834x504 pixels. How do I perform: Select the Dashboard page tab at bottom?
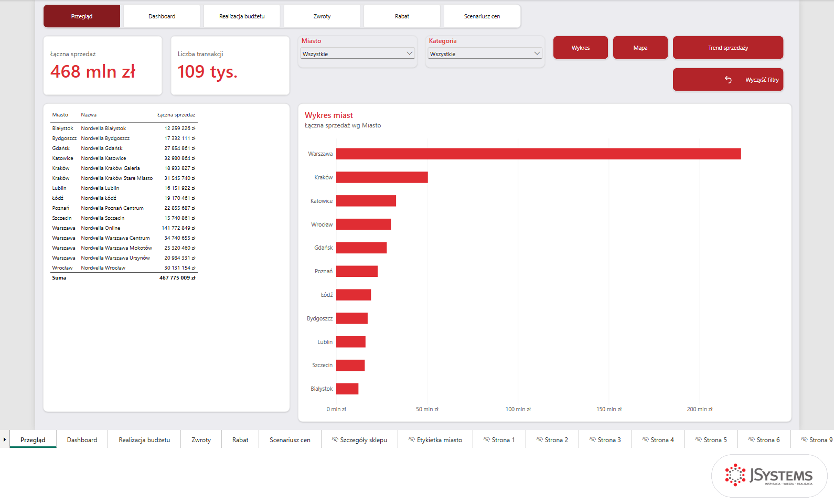(x=82, y=439)
